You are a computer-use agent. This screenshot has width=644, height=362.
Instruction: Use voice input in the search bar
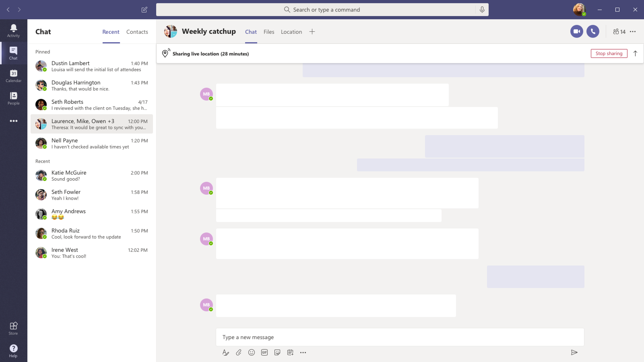click(482, 9)
